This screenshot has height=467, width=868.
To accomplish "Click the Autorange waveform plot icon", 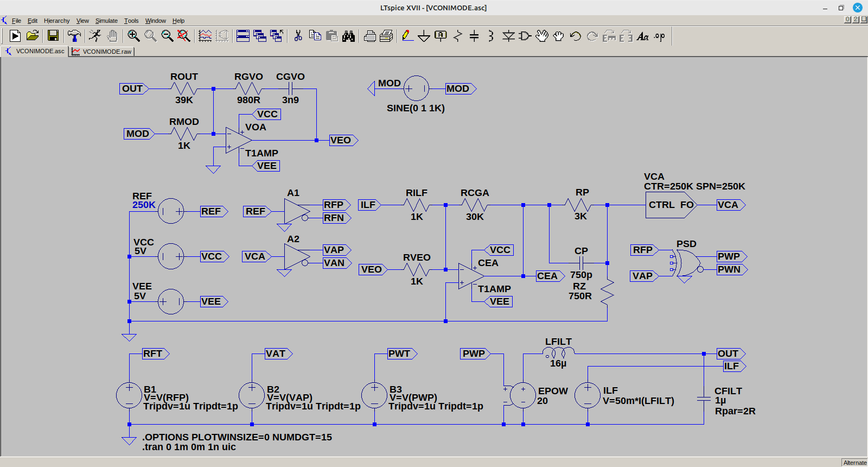I will point(205,36).
